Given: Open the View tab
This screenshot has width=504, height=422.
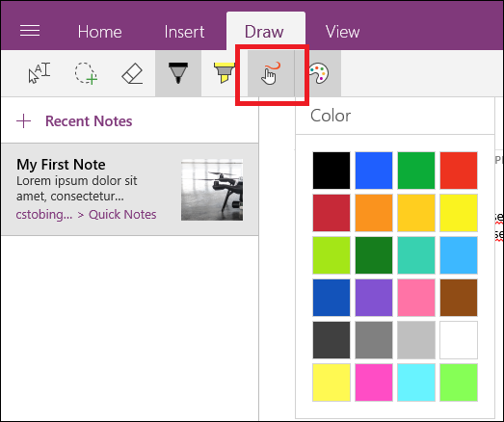Looking at the screenshot, I should pos(342,32).
